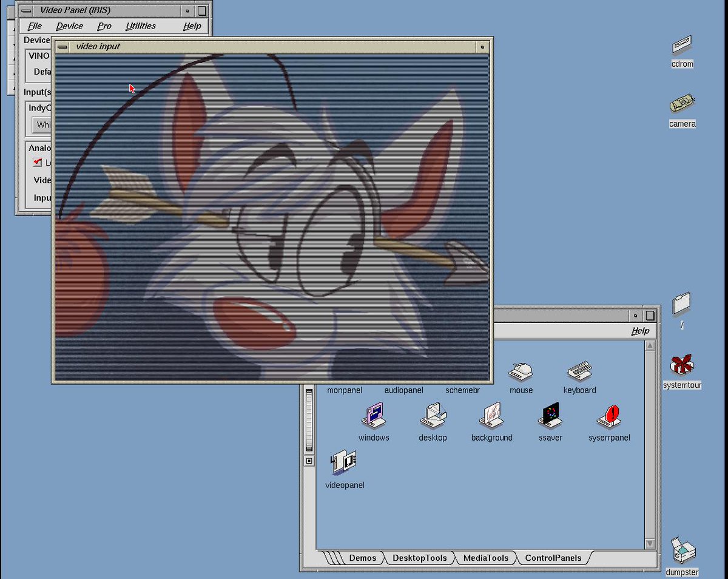Open the keyboard control panel icon
728x579 pixels.
pos(579,370)
